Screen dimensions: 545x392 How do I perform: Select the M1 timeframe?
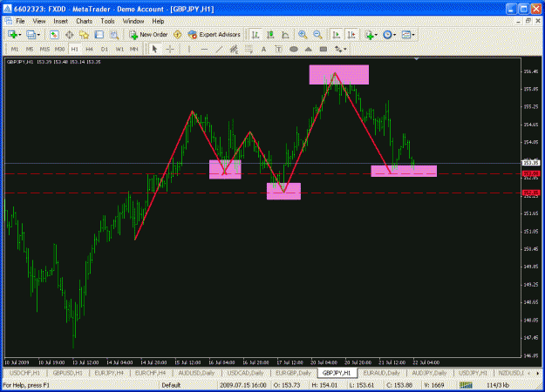(15, 50)
